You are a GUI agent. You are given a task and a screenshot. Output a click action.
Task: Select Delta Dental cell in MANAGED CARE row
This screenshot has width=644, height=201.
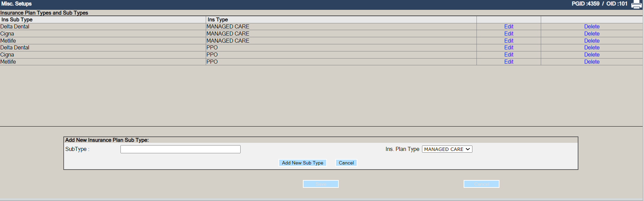point(103,26)
